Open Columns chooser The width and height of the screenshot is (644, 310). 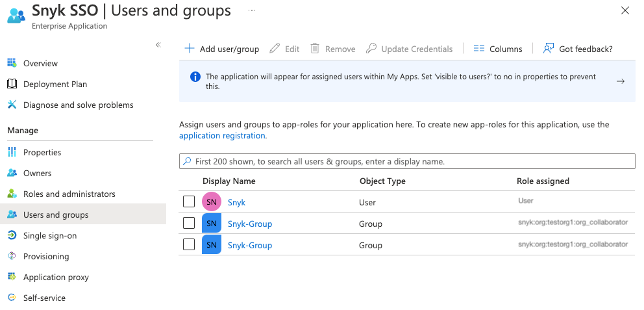(x=506, y=49)
